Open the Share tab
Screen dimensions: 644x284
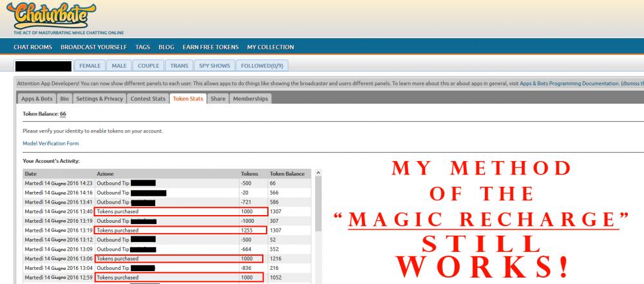point(218,99)
